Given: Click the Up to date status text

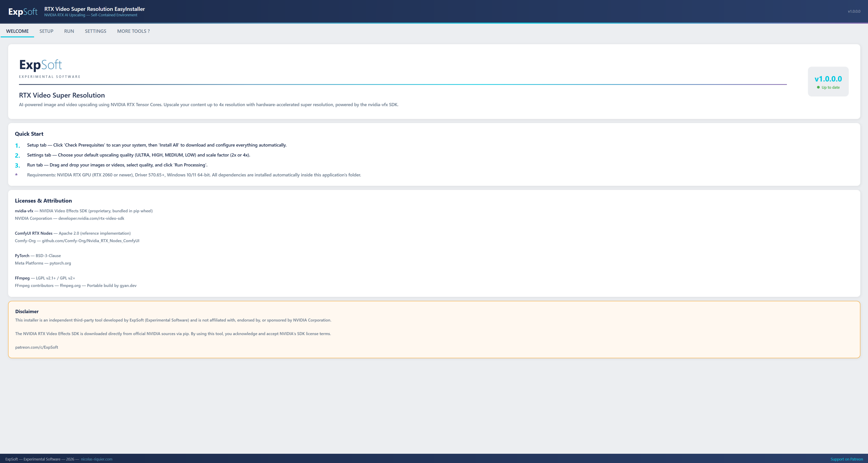Looking at the screenshot, I should 830,87.
